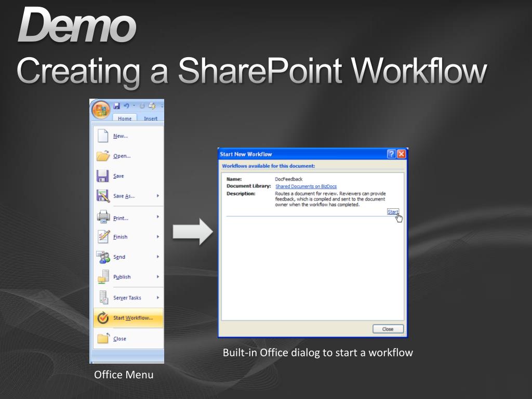Choose Start Workflow... from the menu
The image size is (532, 399).
(128, 318)
